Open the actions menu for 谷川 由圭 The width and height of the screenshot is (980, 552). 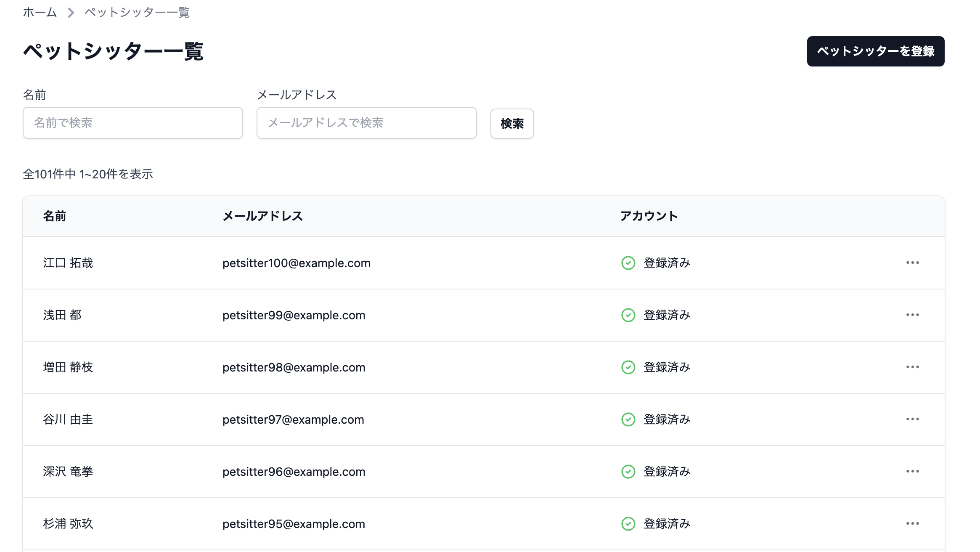912,419
